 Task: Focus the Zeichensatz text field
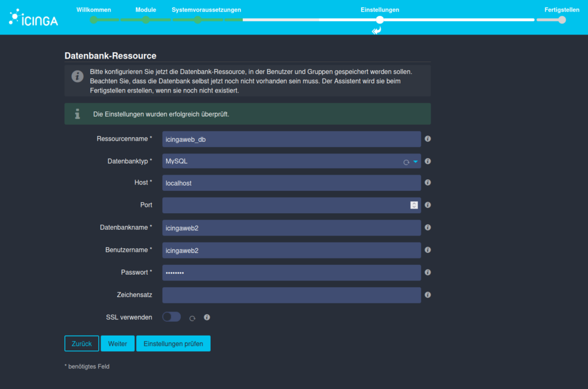(292, 295)
